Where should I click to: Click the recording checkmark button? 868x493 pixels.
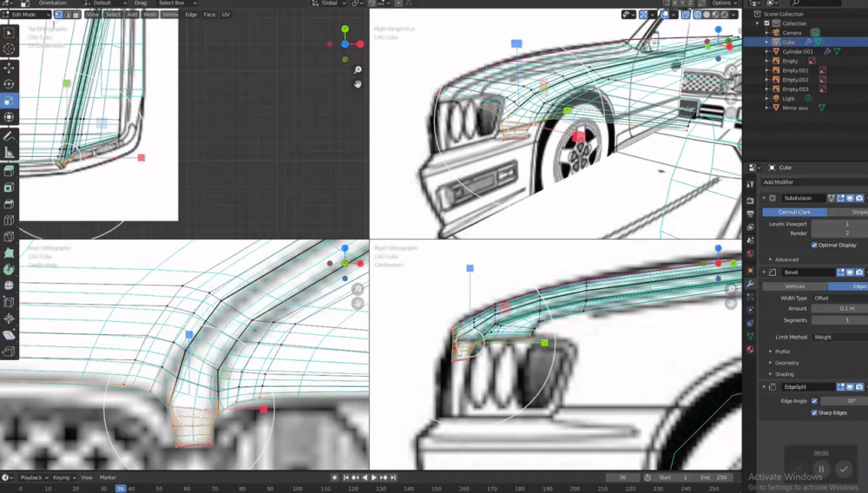pos(844,470)
